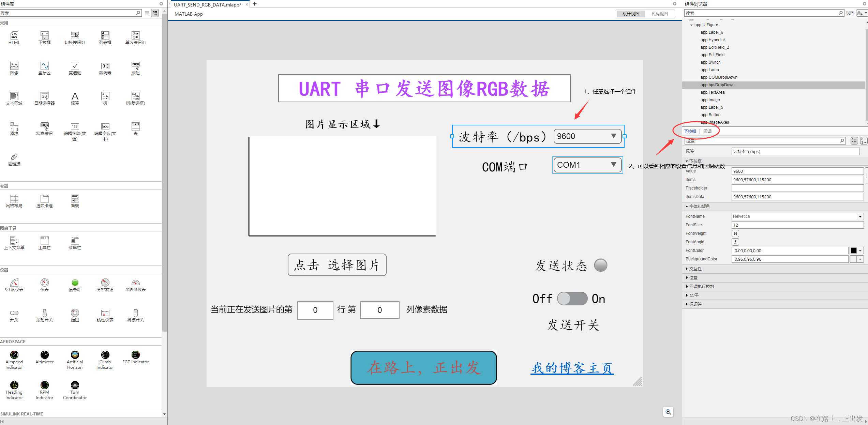Open the 我的博客主页 hyperlink
Viewport: 868px width, 425px height.
tap(572, 368)
